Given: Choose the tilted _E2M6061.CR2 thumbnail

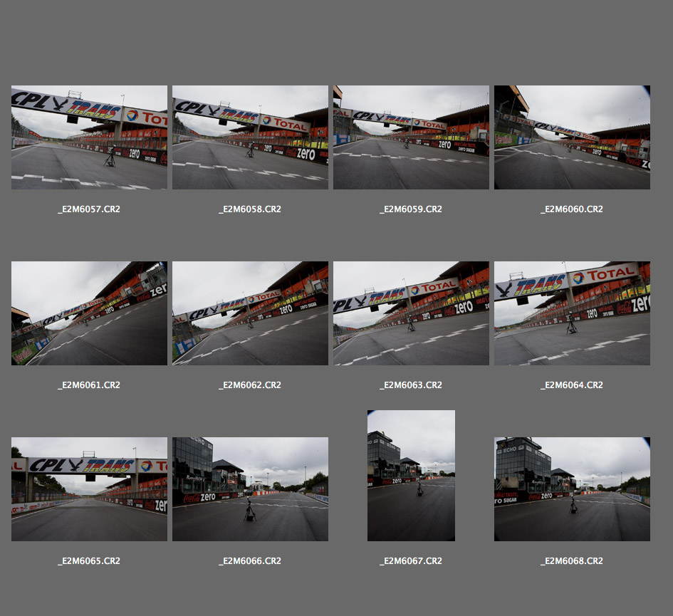Looking at the screenshot, I should pyautogui.click(x=89, y=313).
